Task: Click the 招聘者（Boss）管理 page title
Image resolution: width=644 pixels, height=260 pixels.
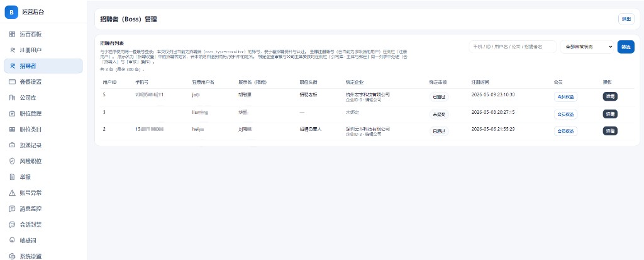Action: pyautogui.click(x=128, y=20)
